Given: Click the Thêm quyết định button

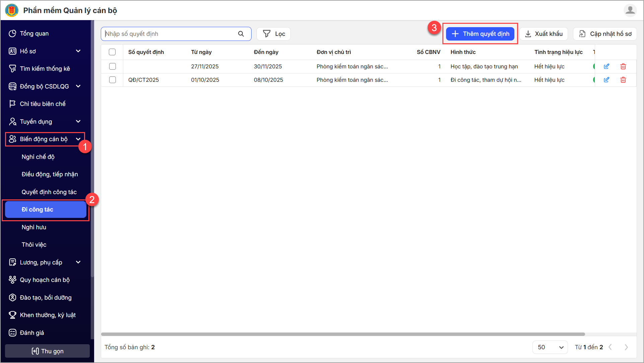Looking at the screenshot, I should pos(480,34).
